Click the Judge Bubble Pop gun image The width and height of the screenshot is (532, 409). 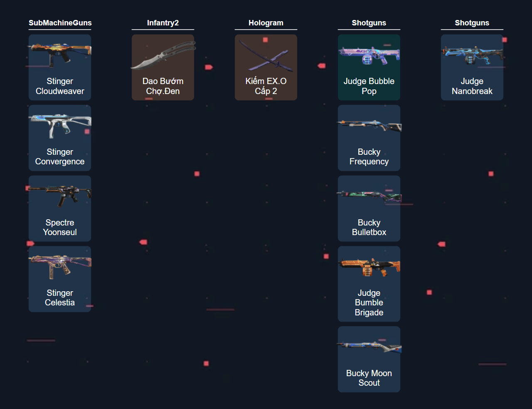pyautogui.click(x=369, y=55)
